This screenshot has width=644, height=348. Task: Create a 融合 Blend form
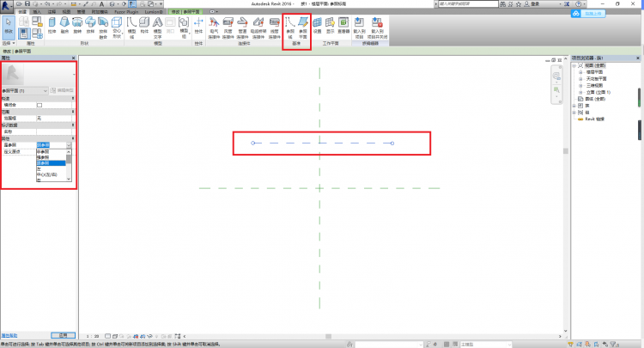(64, 26)
